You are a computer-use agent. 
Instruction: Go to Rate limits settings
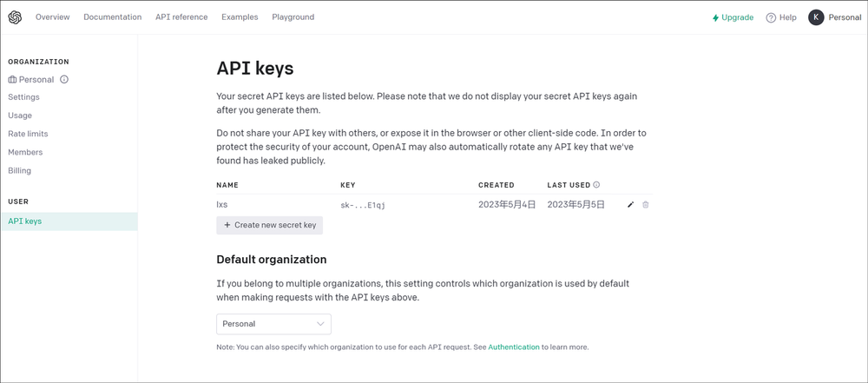click(x=28, y=134)
